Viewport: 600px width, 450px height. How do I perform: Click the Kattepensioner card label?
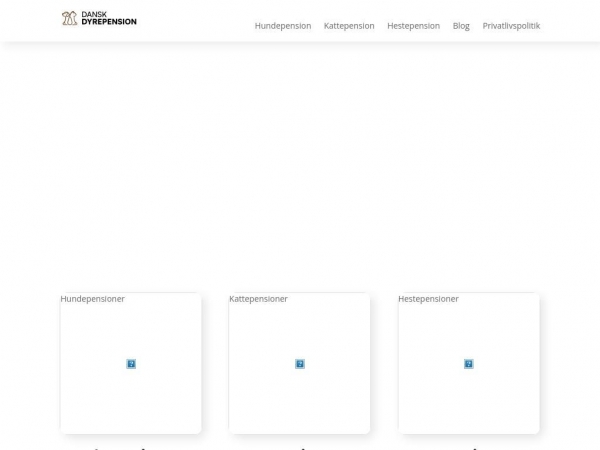coord(258,299)
